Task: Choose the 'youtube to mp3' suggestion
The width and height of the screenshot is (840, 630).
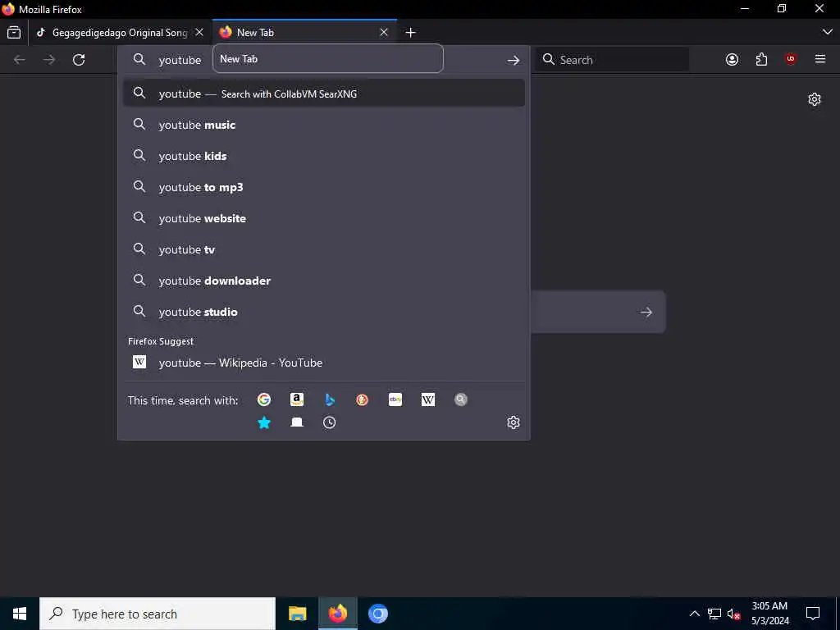Action: coord(323,187)
